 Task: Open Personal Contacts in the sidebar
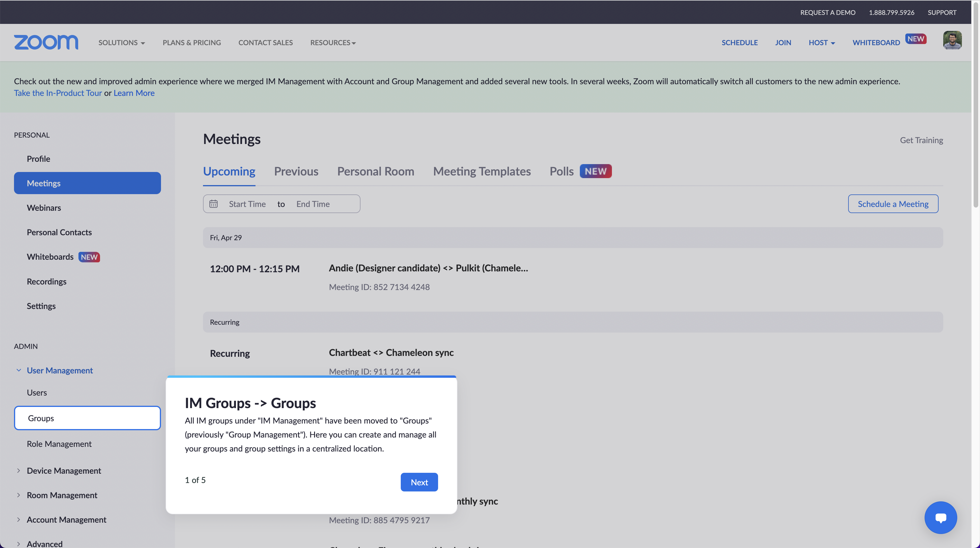59,232
